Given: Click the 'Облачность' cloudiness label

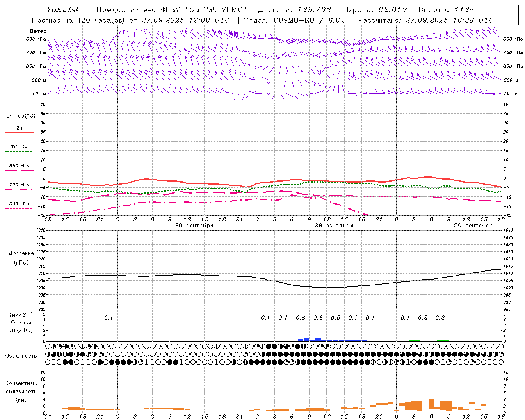Looking at the screenshot, I should [21, 356].
